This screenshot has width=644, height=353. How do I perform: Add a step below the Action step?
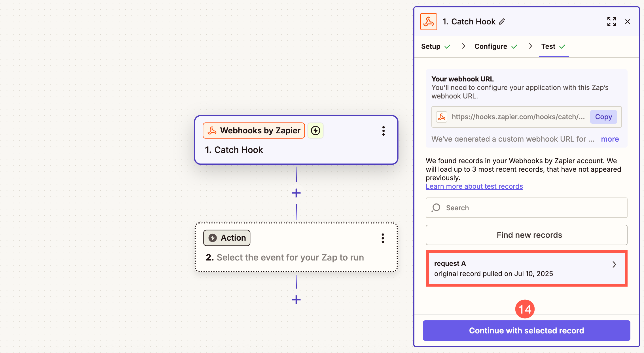click(296, 300)
